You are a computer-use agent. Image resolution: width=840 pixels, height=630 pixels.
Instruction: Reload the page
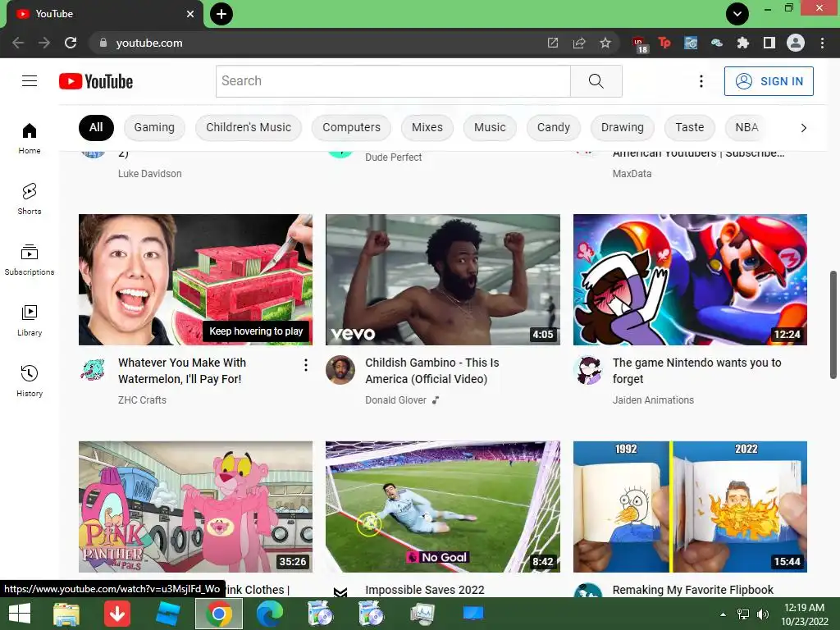[x=71, y=43]
